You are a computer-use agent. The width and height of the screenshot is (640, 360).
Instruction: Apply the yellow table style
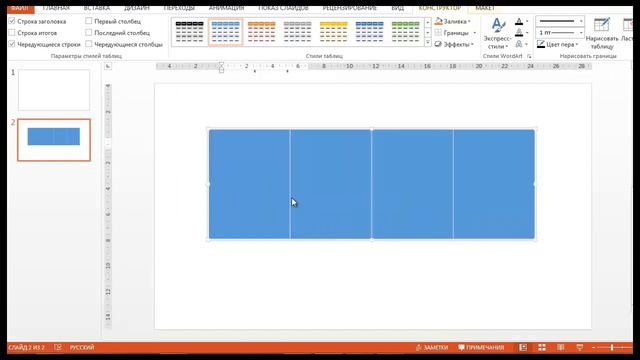coord(333,32)
